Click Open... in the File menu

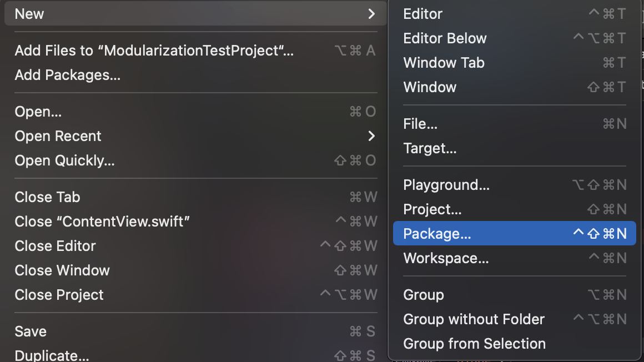(38, 112)
